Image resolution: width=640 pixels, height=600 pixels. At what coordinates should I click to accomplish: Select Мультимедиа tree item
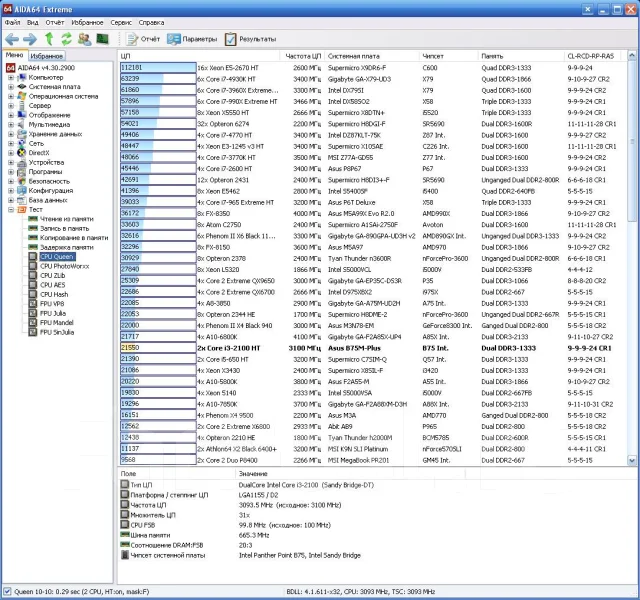49,124
